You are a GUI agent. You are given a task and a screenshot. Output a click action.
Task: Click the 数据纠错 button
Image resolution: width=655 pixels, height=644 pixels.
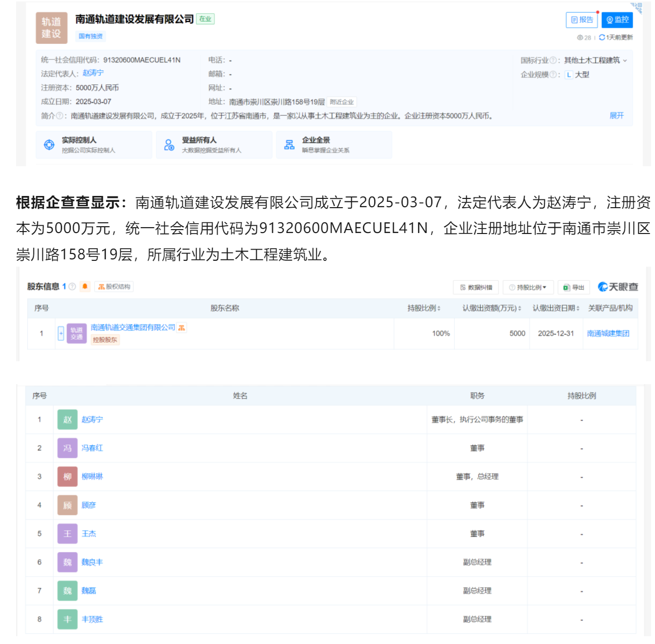(x=476, y=287)
